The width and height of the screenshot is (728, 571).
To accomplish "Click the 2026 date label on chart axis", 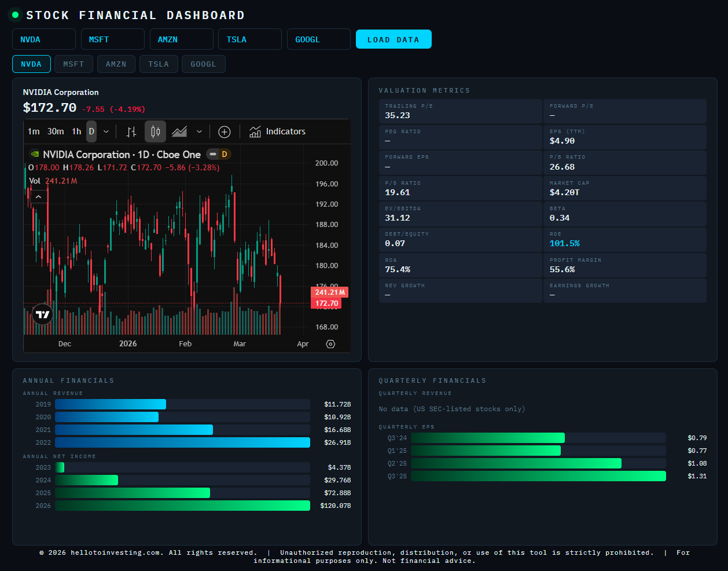I will [128, 343].
